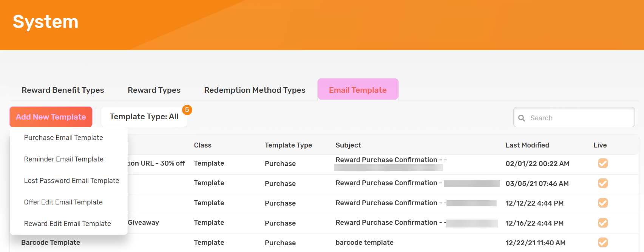Open the Barcode Template row

coord(51,243)
